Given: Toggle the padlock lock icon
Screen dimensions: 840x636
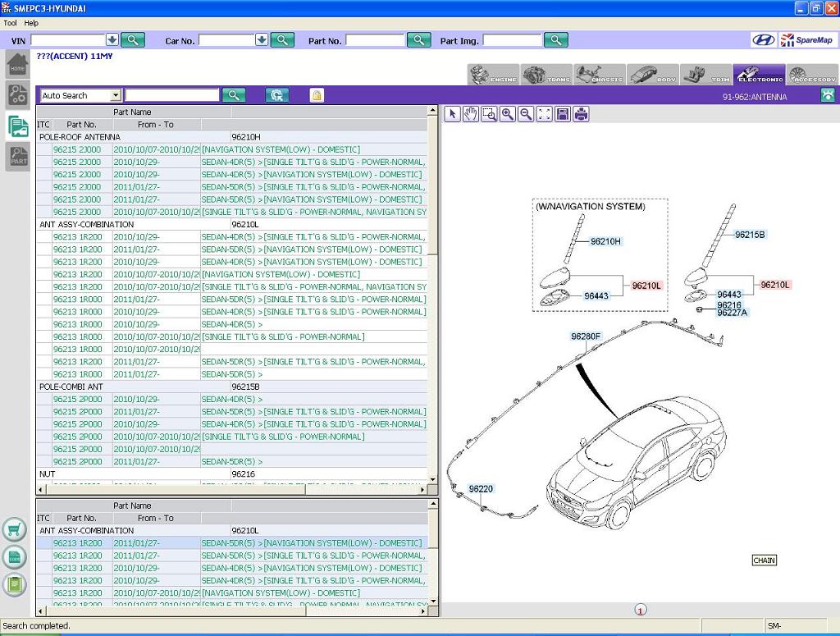Looking at the screenshot, I should click(x=317, y=95).
